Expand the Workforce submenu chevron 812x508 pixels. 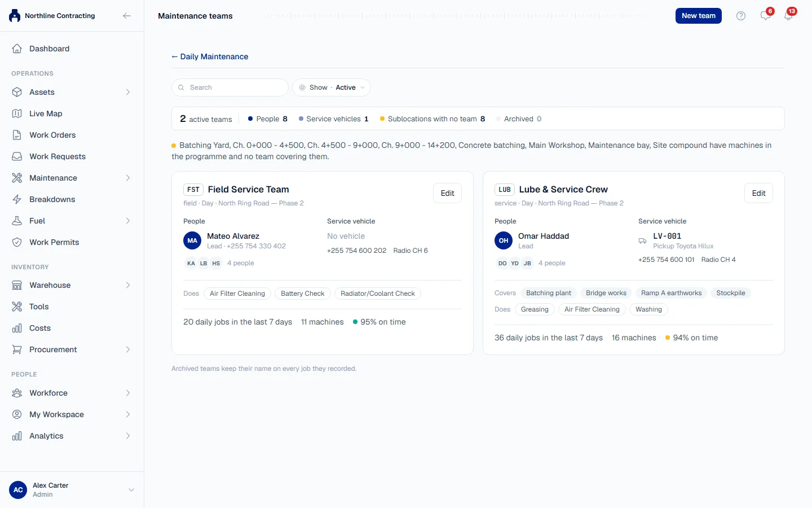[x=128, y=393]
